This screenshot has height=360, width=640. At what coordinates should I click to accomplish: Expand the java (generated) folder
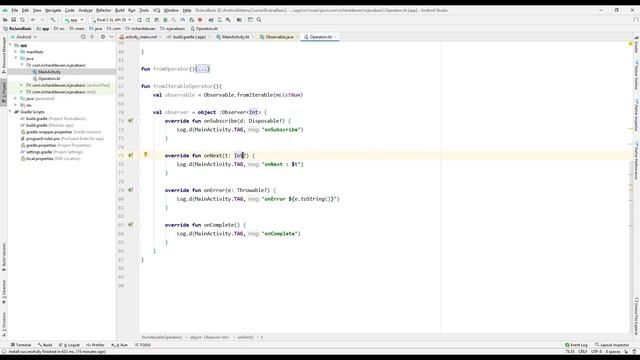pyautogui.click(x=16, y=98)
